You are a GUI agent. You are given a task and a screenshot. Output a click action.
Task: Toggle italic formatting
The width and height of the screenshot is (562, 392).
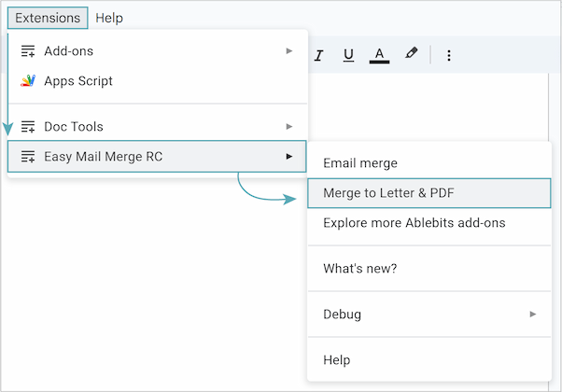pos(318,55)
